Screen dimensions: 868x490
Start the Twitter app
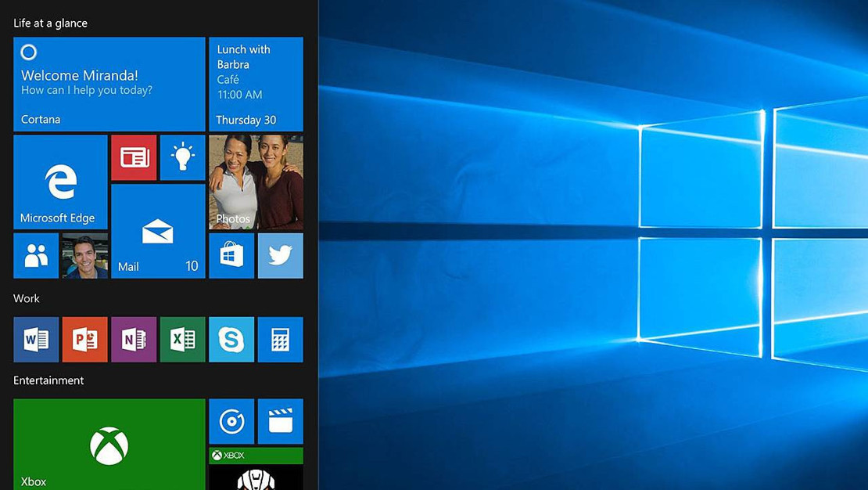tap(280, 255)
